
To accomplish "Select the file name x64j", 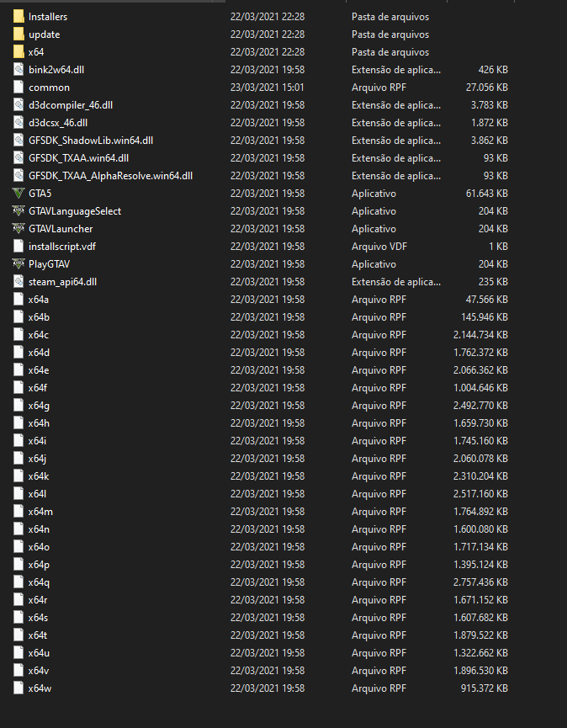I will coord(37,459).
